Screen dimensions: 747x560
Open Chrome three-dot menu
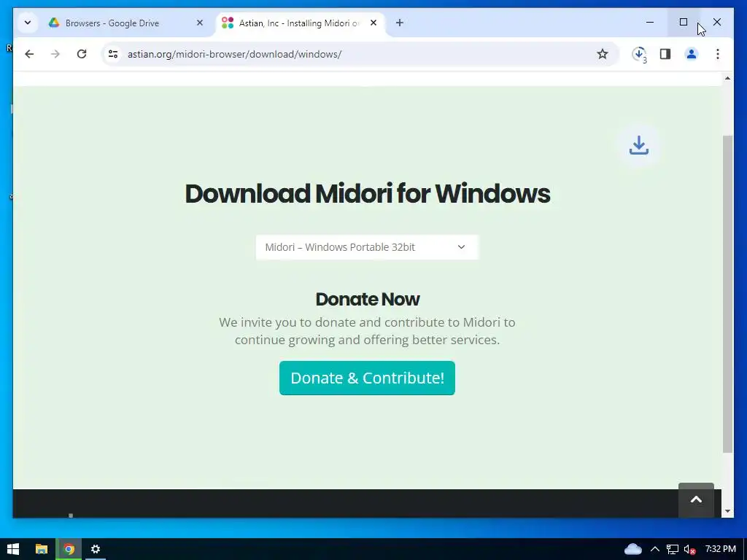click(x=718, y=54)
